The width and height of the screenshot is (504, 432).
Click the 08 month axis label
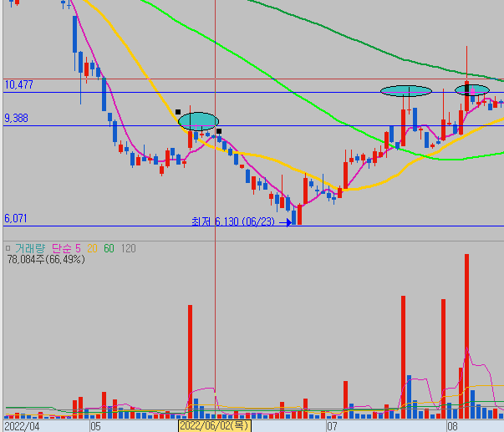point(452,426)
